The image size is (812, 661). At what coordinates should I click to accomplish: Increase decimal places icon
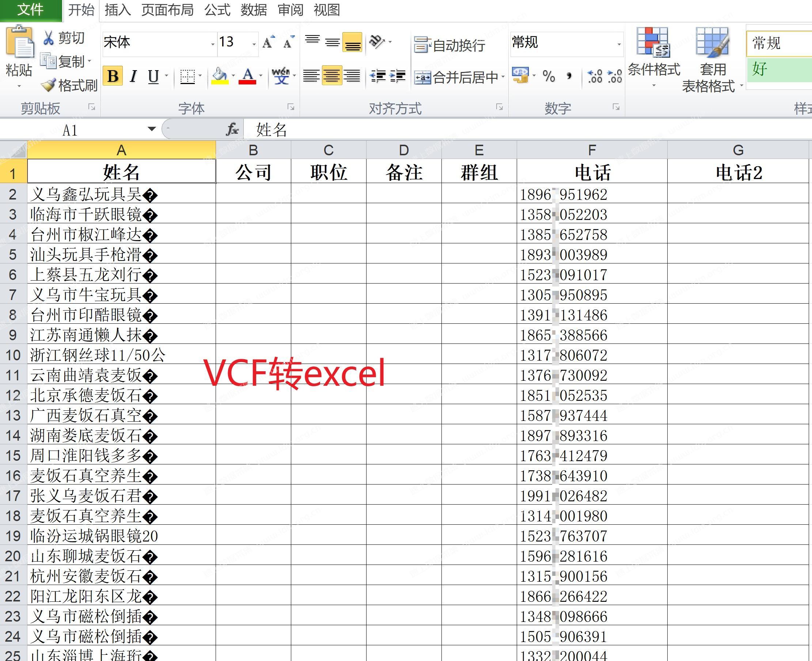[595, 76]
